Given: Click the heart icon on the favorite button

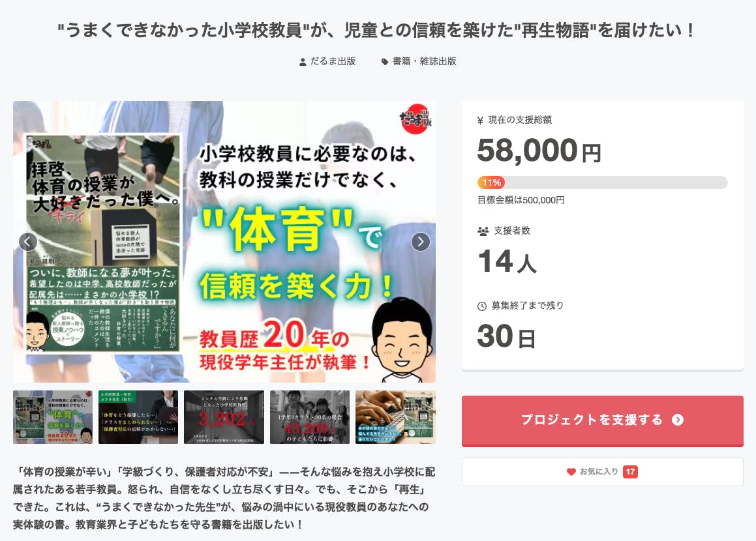Looking at the screenshot, I should (571, 472).
